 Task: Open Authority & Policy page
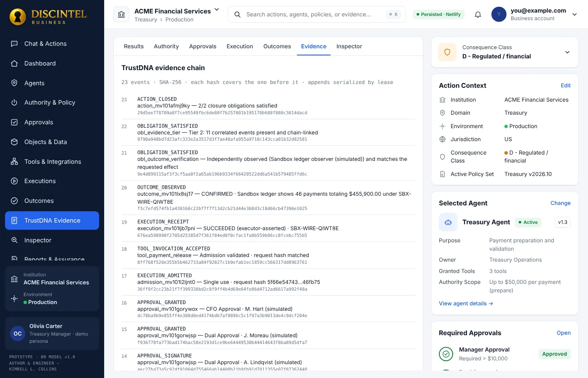click(x=52, y=102)
